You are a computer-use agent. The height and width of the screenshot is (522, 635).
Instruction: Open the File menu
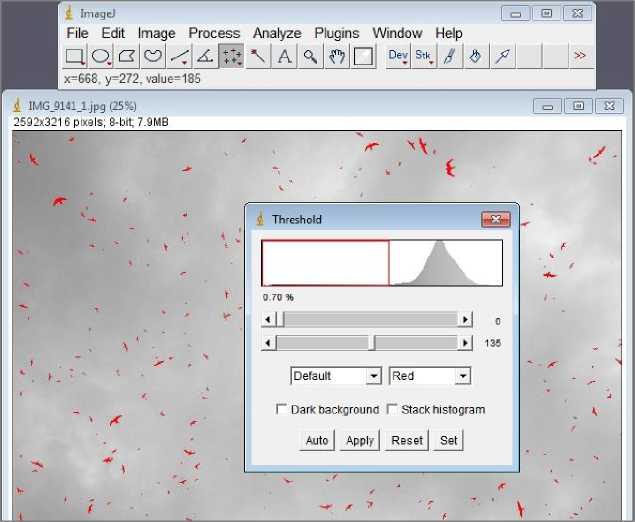77,33
